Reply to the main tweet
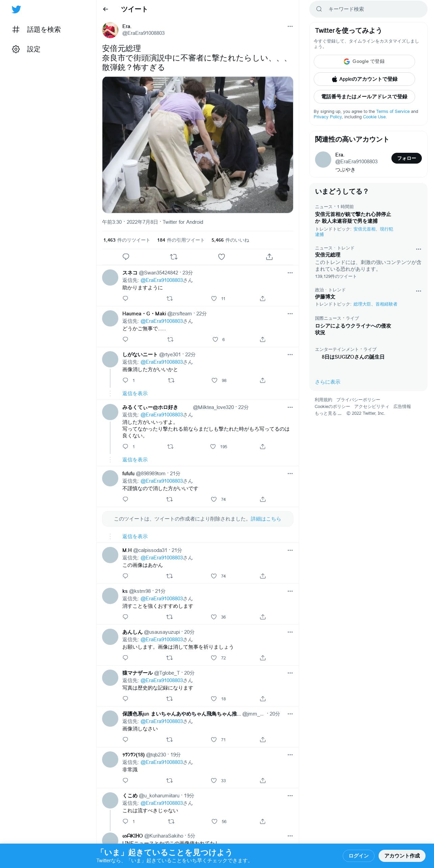 point(126,257)
